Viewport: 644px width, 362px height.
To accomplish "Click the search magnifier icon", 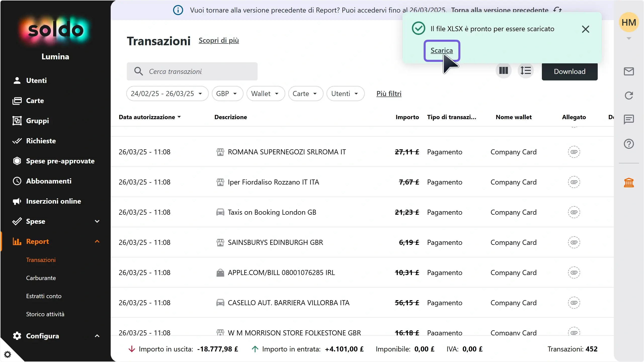I will point(139,71).
